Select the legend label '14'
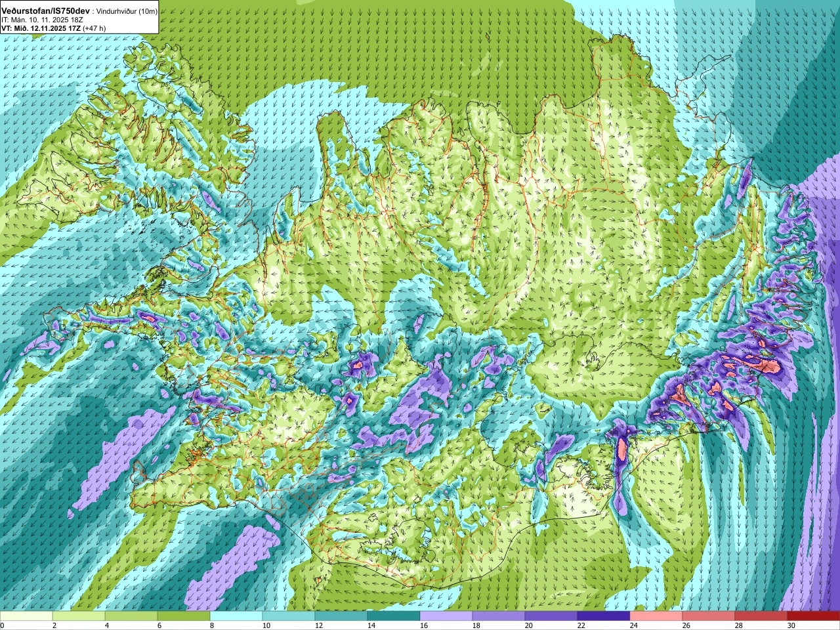This screenshot has height=630, width=840. (x=371, y=625)
